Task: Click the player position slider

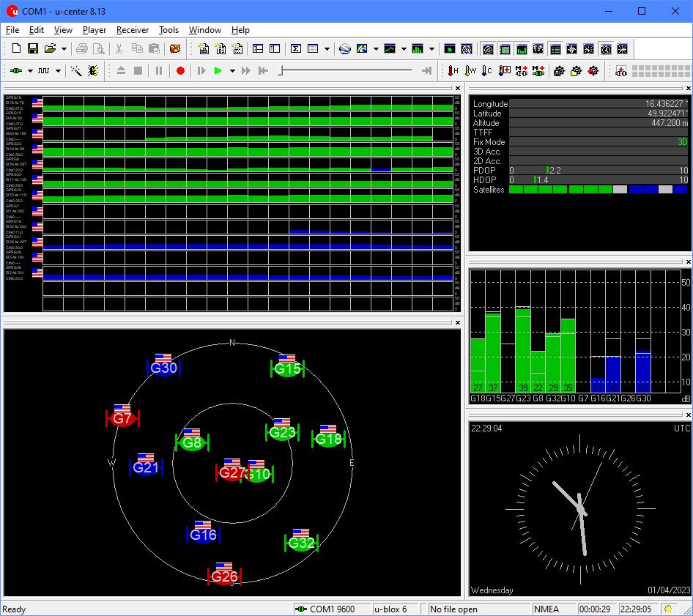Action: (281, 71)
